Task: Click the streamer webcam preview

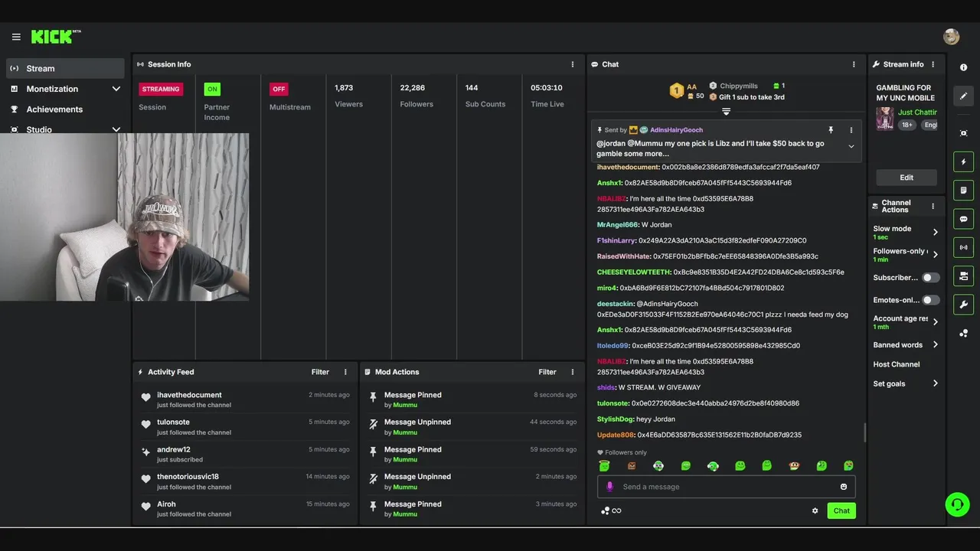Action: pos(124,217)
